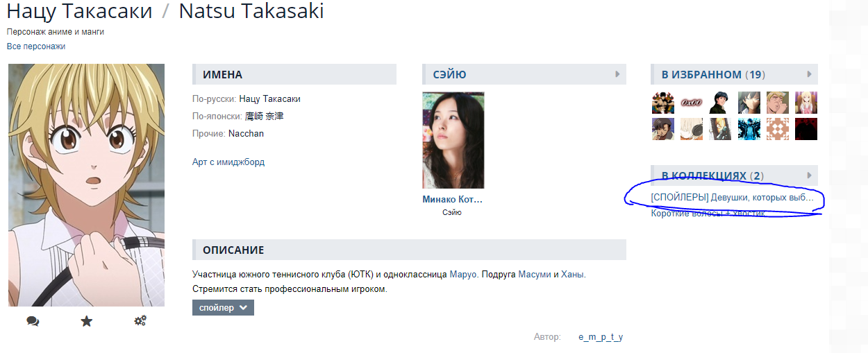Click the page title Natsu Takasaki
This screenshot has height=353, width=868.
tap(251, 11)
